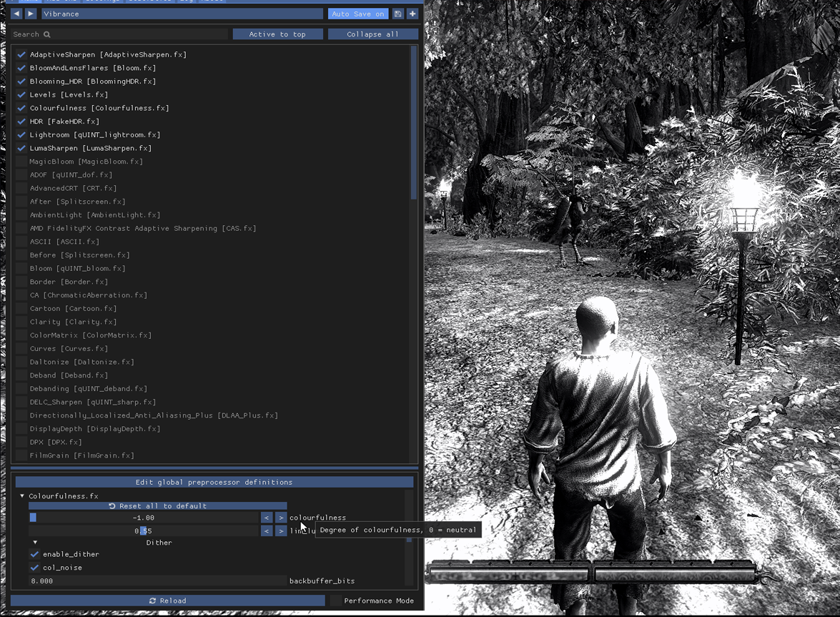The width and height of the screenshot is (840, 617).
Task: Turn off Lightroom effect
Action: (21, 135)
